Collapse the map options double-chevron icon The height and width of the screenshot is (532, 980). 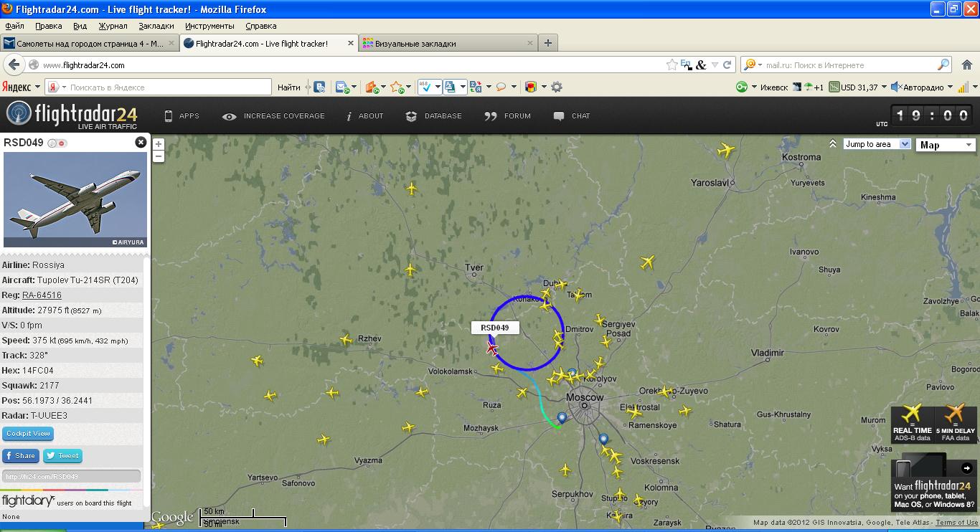(832, 144)
